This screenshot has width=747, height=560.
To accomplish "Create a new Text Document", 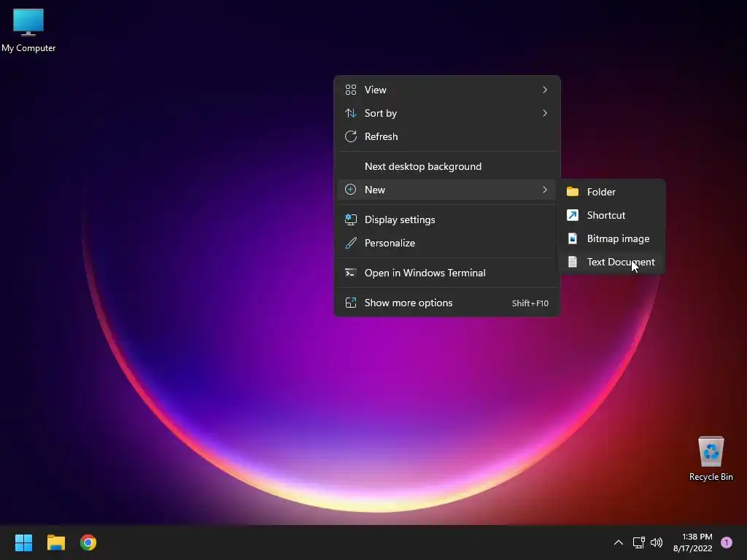I will coord(612,262).
